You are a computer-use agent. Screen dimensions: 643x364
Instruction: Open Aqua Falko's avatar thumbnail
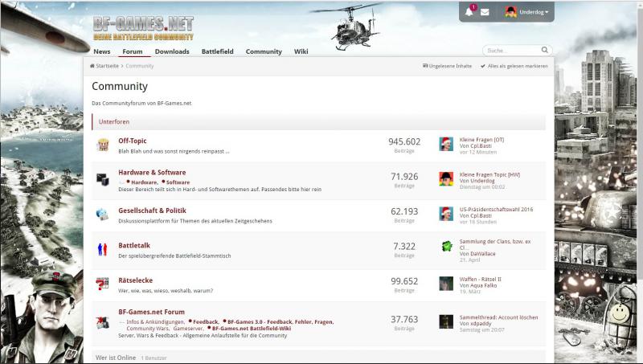point(446,283)
